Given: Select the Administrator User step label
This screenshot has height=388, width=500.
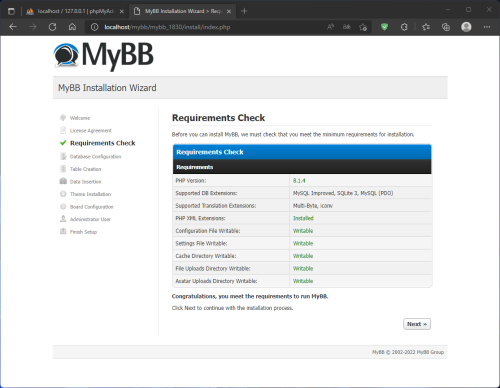Looking at the screenshot, I should [90, 219].
